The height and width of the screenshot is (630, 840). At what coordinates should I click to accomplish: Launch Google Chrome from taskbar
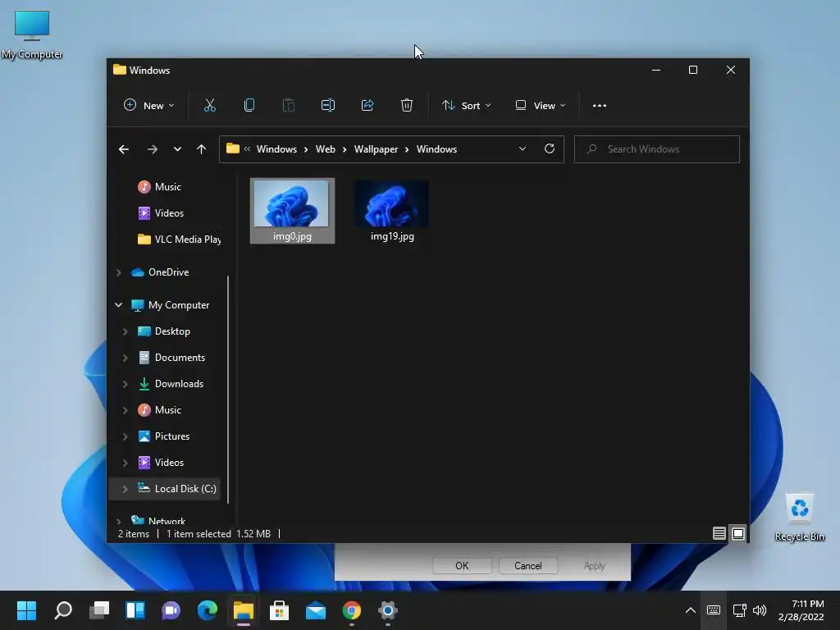tap(351, 610)
